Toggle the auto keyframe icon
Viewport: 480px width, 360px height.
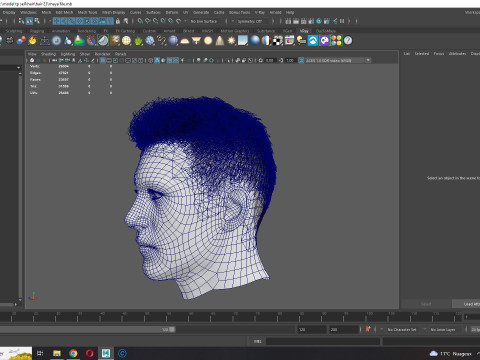pos(368,329)
